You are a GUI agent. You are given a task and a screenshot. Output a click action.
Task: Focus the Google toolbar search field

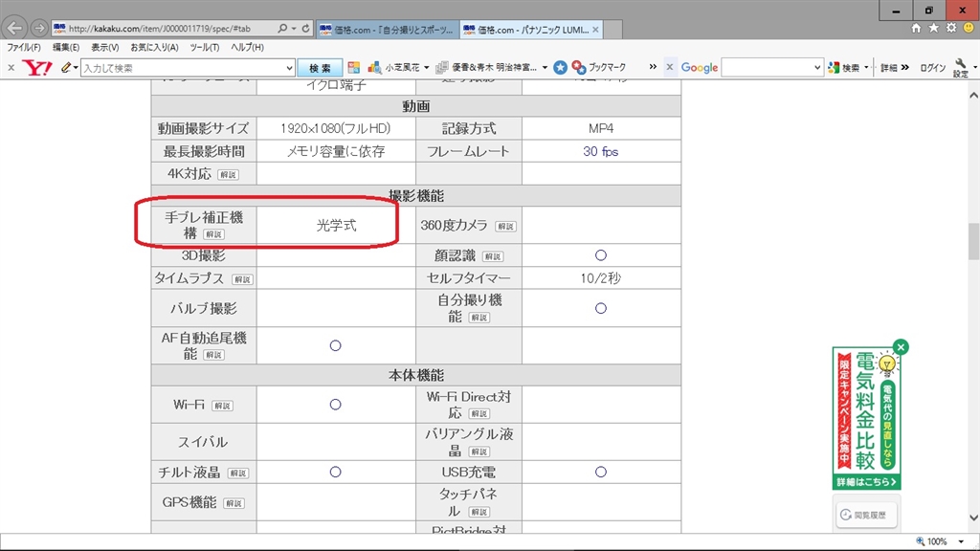click(x=767, y=68)
